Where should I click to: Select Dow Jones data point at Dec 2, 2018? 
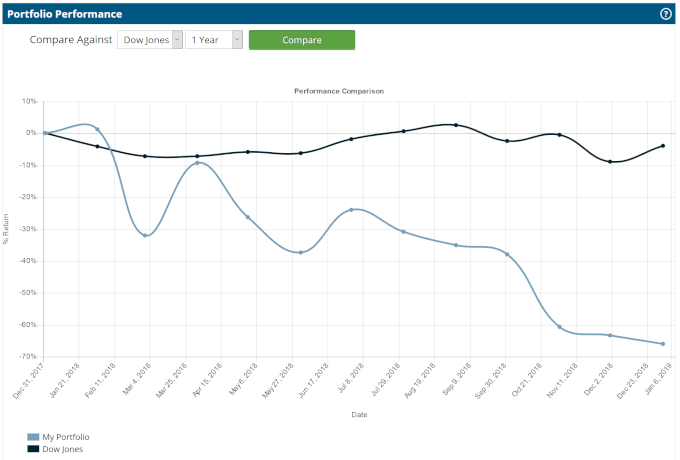click(610, 161)
